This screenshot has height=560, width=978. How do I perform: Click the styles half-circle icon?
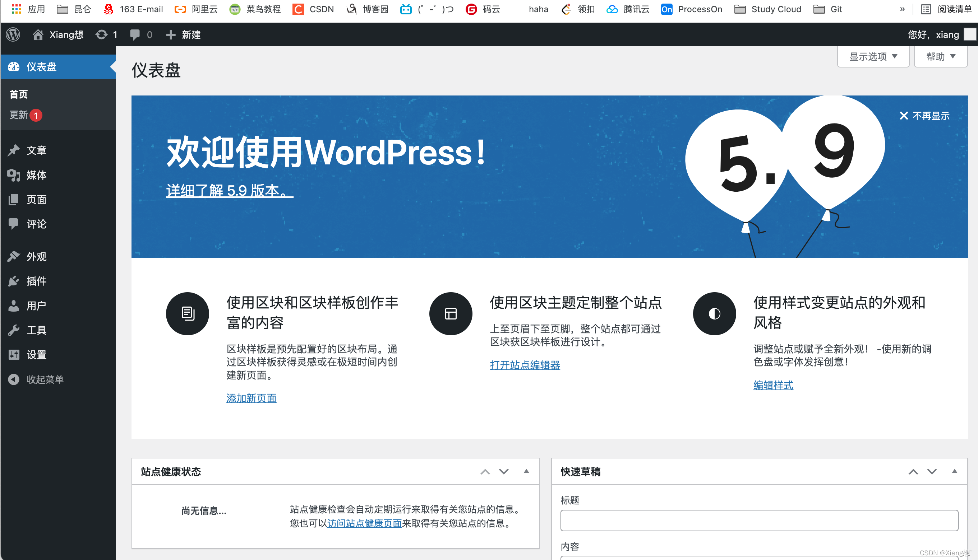tap(714, 313)
